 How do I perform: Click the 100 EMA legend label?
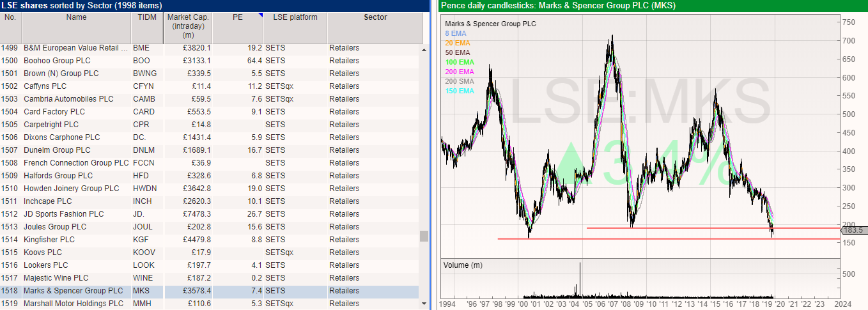click(460, 62)
